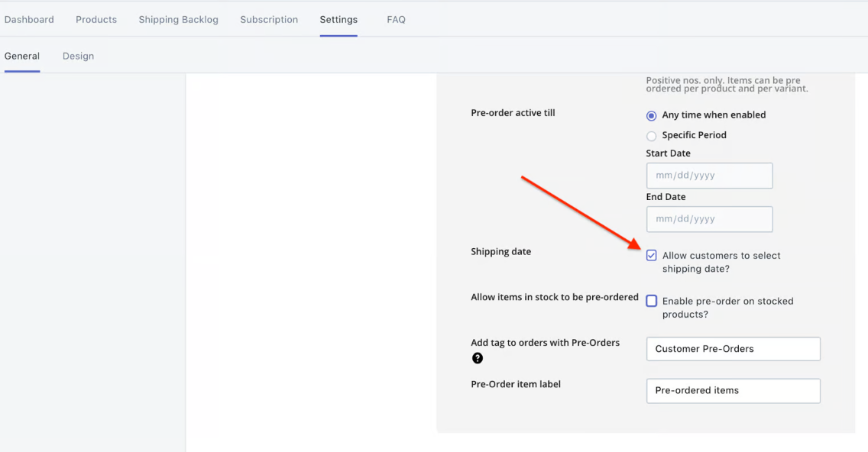Click the 'Allow items in stock to be pre-ordered' text

(554, 297)
